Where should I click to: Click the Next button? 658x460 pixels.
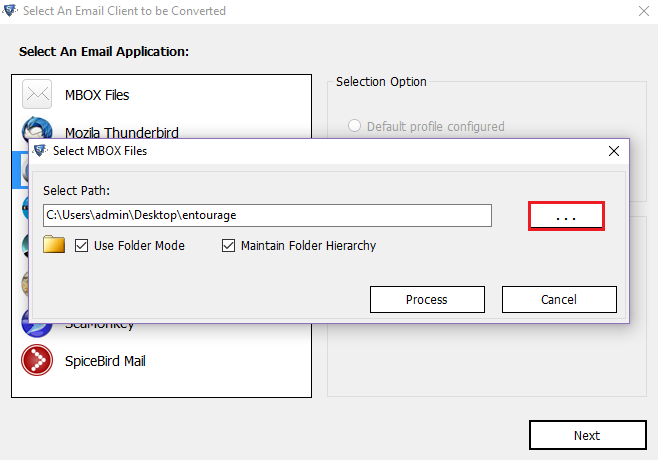tap(588, 435)
